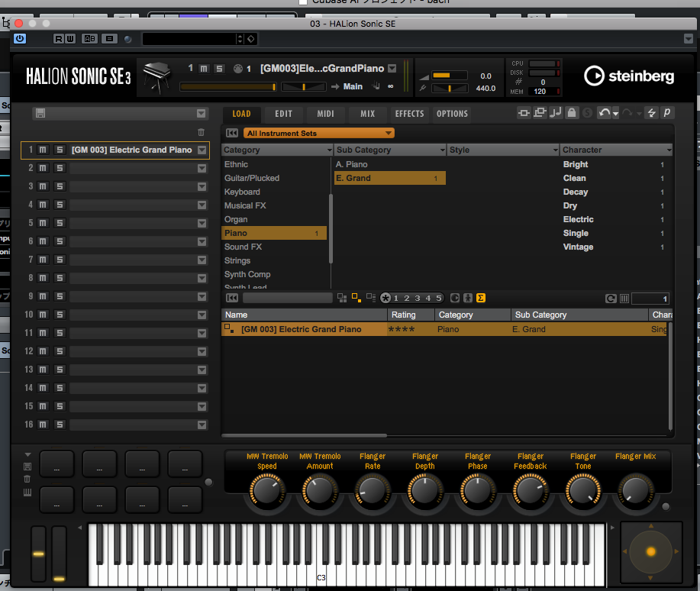Image resolution: width=700 pixels, height=591 pixels.
Task: Click the trigger pads save icon
Action: click(x=27, y=467)
